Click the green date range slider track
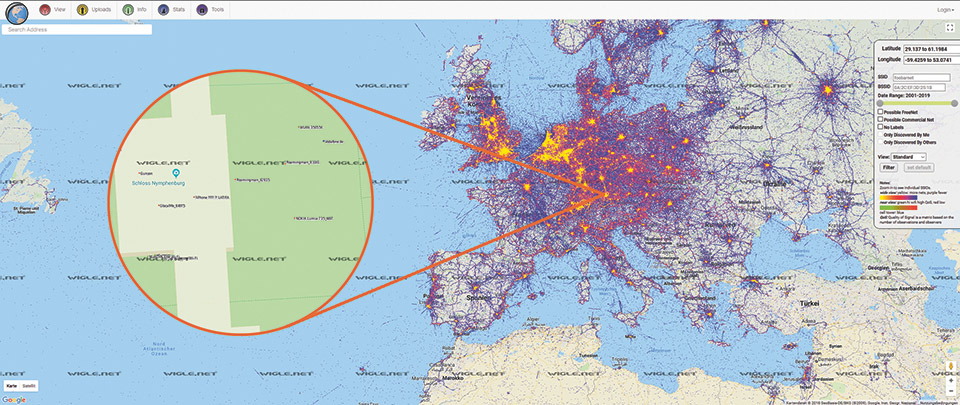 [x=917, y=103]
